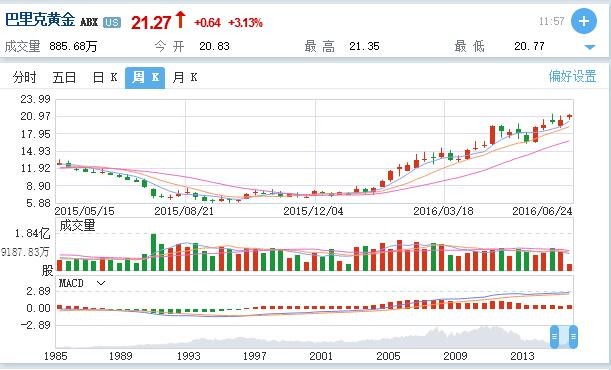Click the 9187.83万 volume axis label
Screen dimensions: 611x370
point(25,252)
